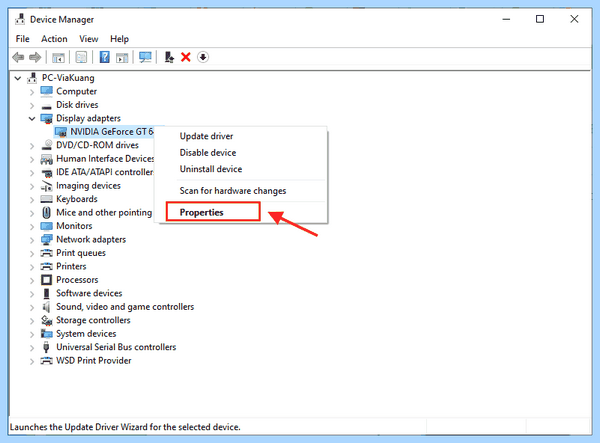Choose Scan for hardware changes in context menu
This screenshot has width=600, height=443.
(x=233, y=191)
